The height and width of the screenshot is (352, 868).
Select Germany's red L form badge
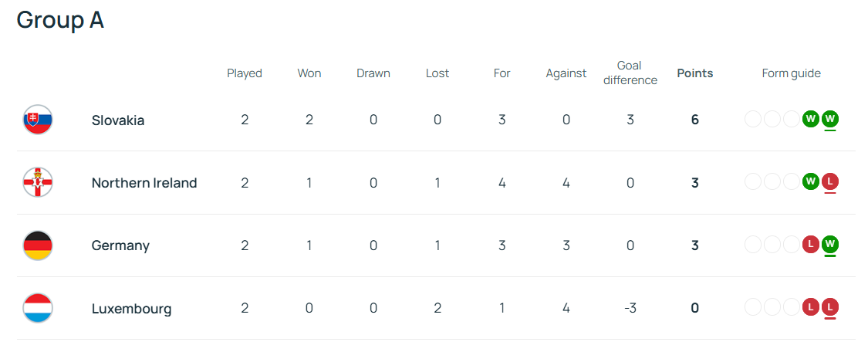point(811,244)
